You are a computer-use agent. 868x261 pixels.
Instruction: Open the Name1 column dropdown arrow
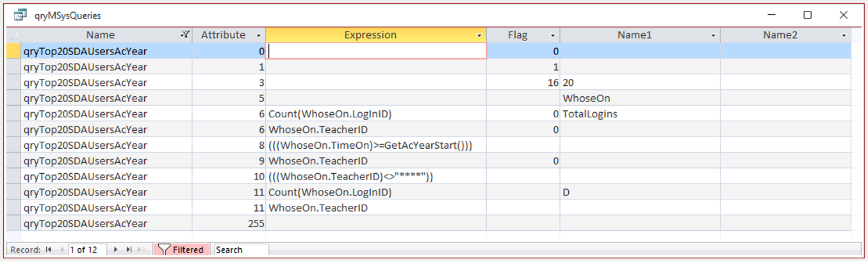tap(713, 35)
